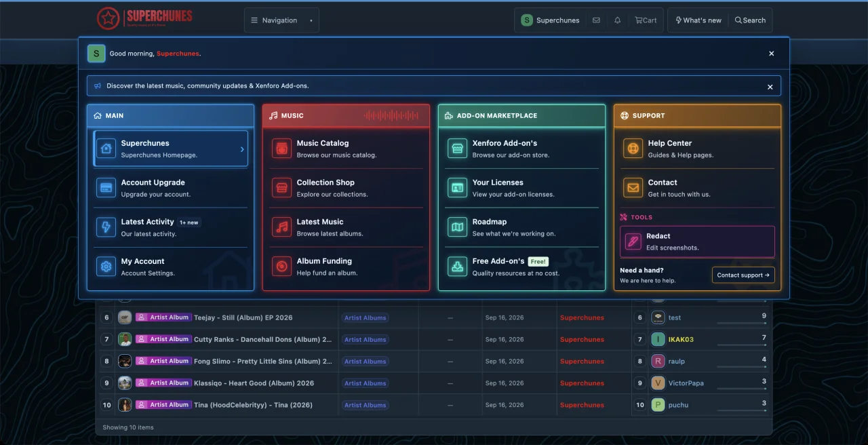Open the inbox envelope icon in header
This screenshot has width=868, height=445.
pyautogui.click(x=596, y=20)
